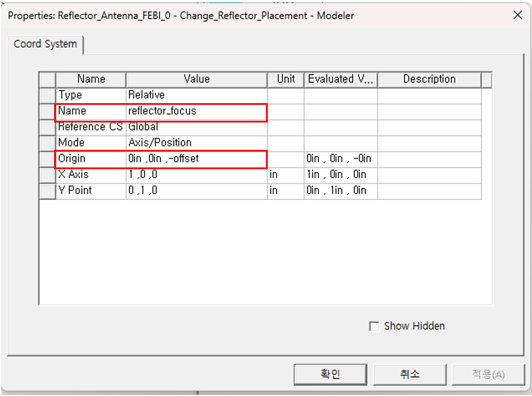This screenshot has height=396, width=532.
Task: Edit the X Axis value cell
Action: point(195,175)
